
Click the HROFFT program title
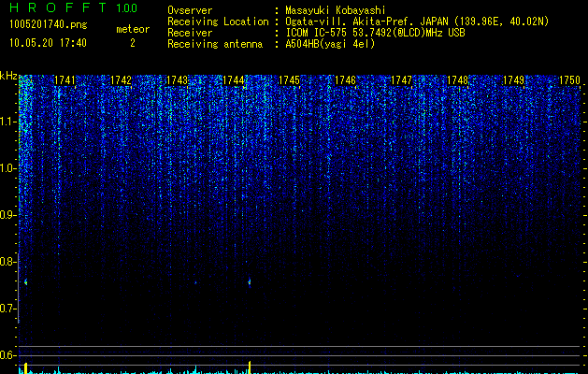(x=58, y=7)
